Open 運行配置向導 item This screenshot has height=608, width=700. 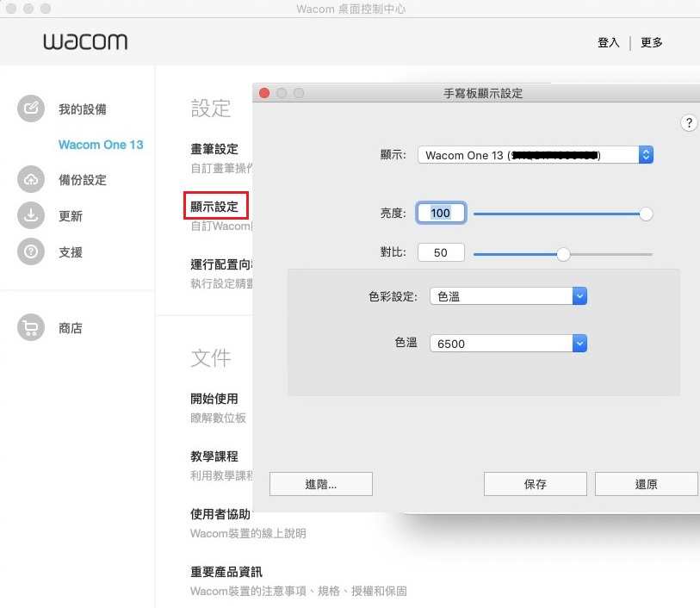(221, 264)
